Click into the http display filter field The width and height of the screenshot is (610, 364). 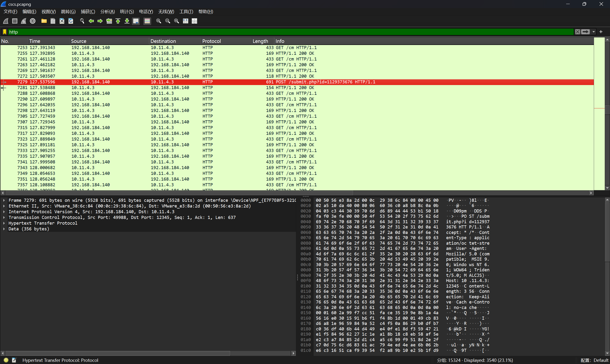[291, 32]
